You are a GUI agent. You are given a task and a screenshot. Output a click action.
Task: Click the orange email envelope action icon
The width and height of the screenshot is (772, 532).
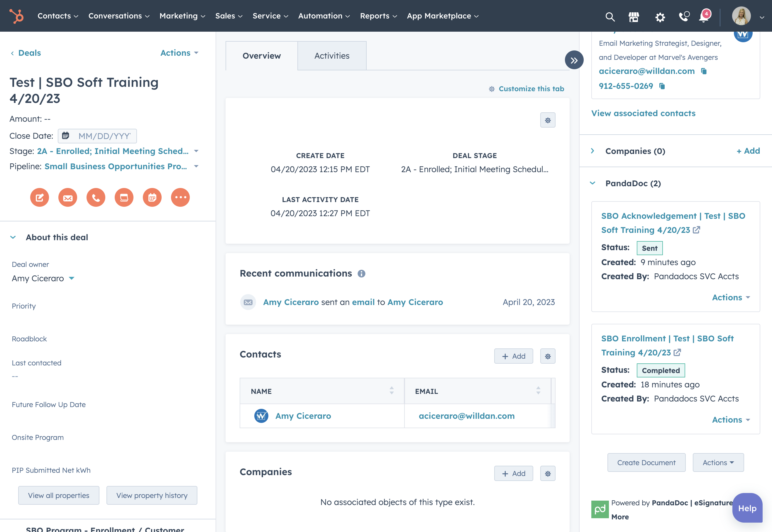pos(68,198)
